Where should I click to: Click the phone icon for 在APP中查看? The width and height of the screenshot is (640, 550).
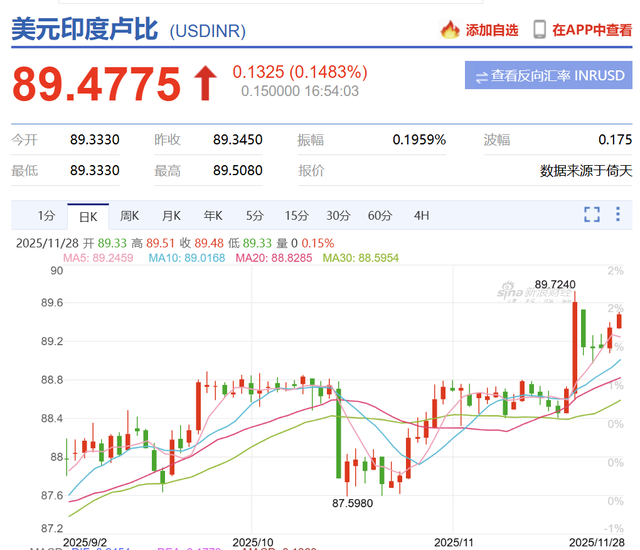[540, 30]
